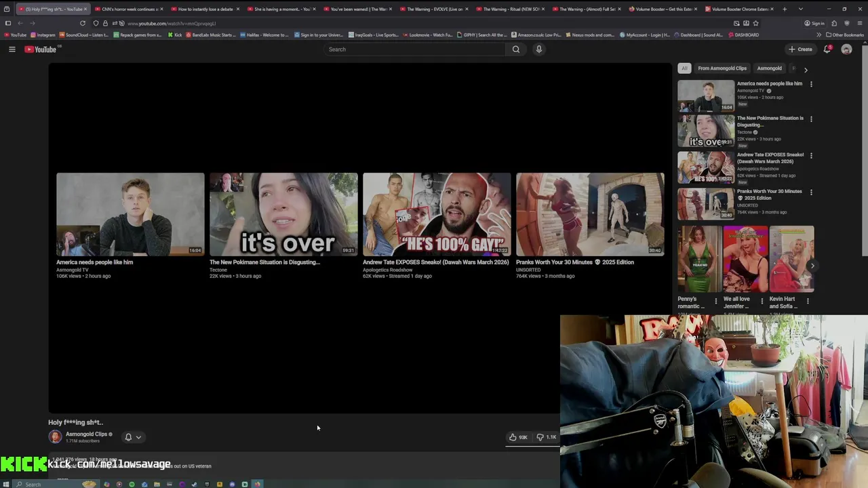Open the YouTube hamburger guide menu
This screenshot has width=868, height=488.
click(12, 49)
